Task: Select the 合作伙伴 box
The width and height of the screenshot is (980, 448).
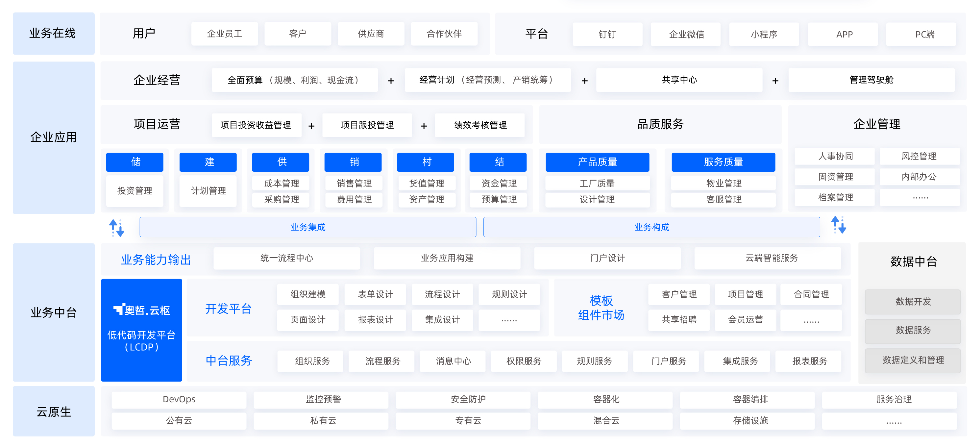Action: point(444,34)
